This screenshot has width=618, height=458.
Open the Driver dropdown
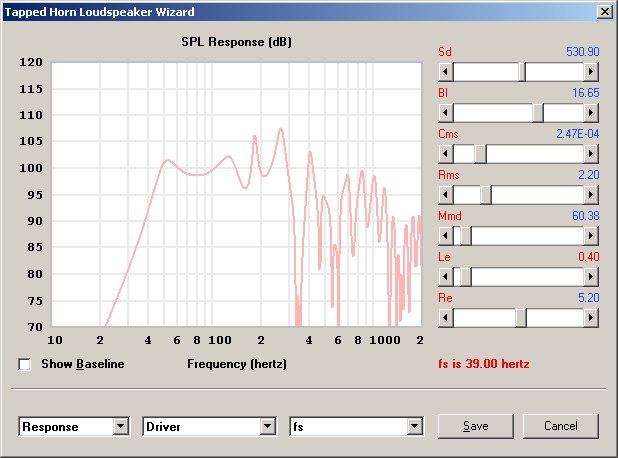tap(267, 426)
